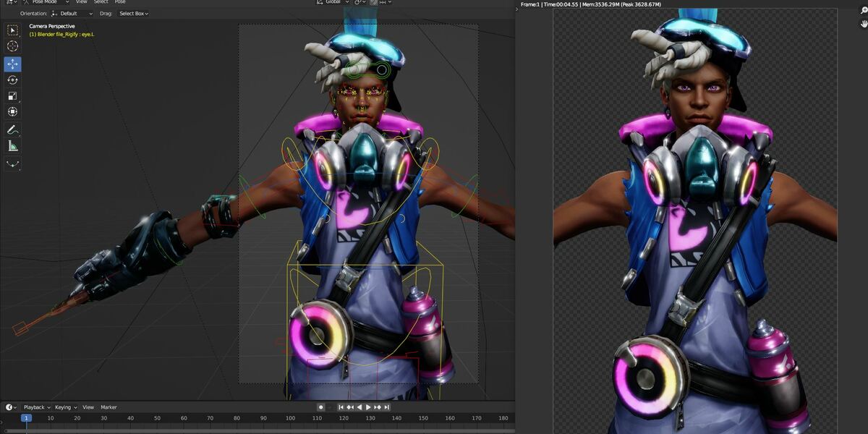Viewport: 868px width, 434px height.
Task: Open auto keyframing options dropdown
Action: (331, 407)
